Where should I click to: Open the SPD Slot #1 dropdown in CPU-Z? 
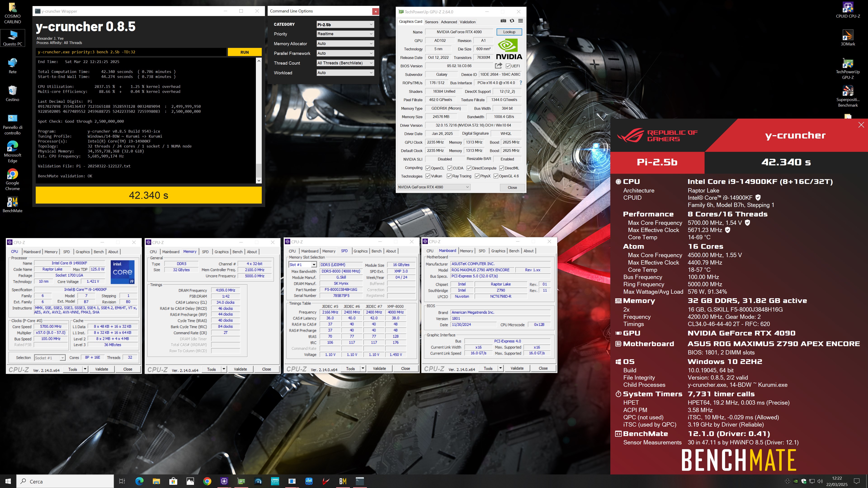[x=303, y=265]
